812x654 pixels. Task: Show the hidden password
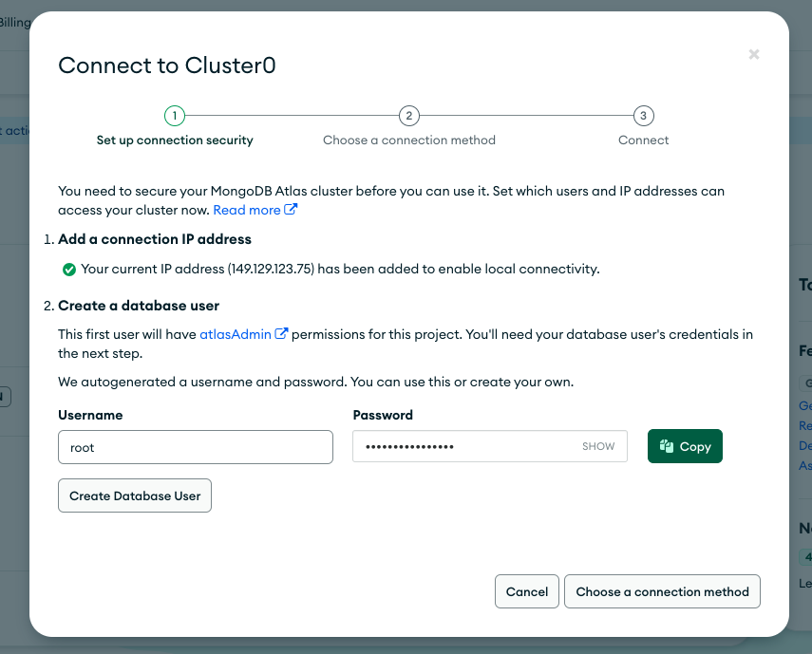click(598, 446)
